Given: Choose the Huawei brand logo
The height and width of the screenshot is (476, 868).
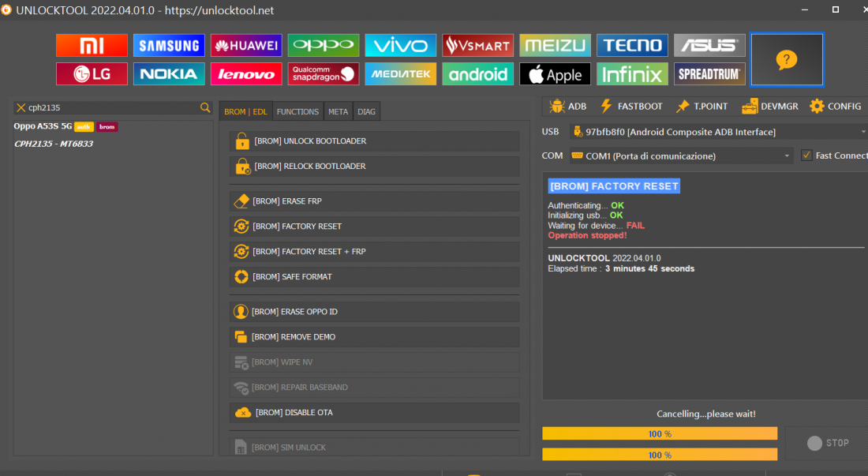Looking at the screenshot, I should click(x=245, y=45).
